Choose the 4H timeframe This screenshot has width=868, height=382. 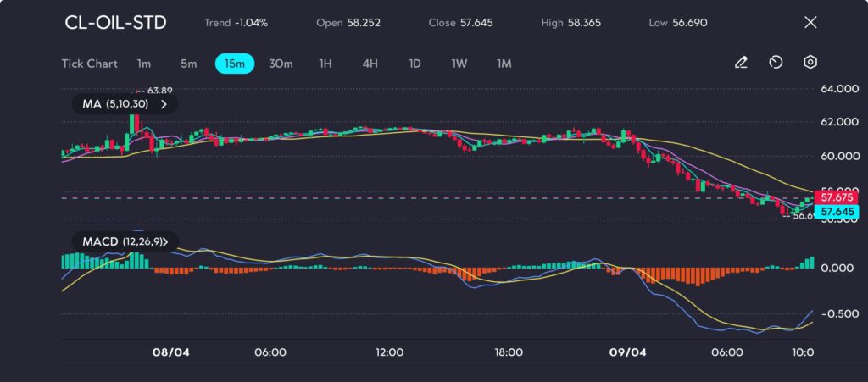point(370,64)
